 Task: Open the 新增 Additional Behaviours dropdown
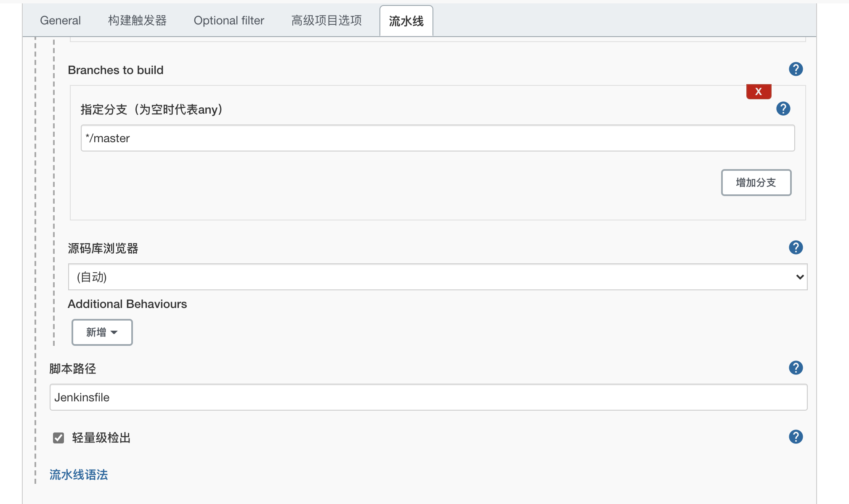[x=102, y=332]
